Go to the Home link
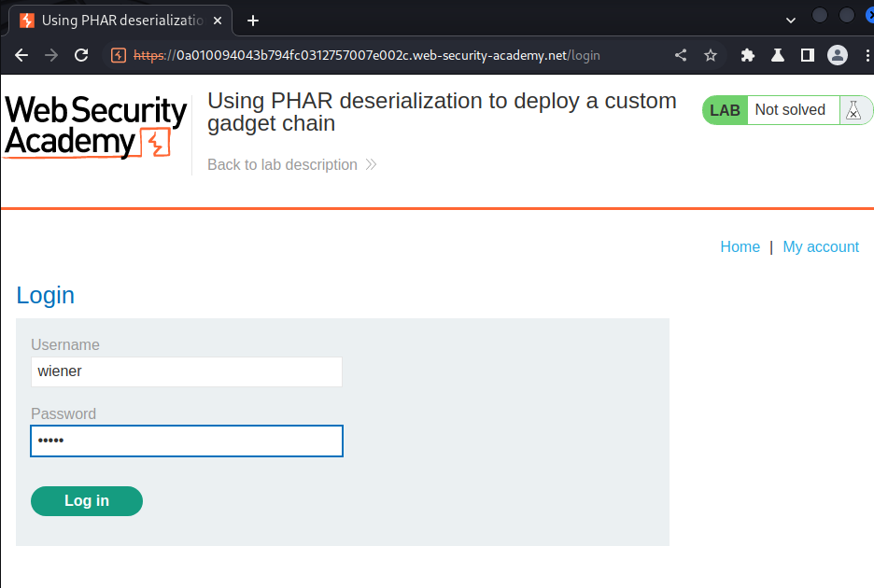 (740, 246)
